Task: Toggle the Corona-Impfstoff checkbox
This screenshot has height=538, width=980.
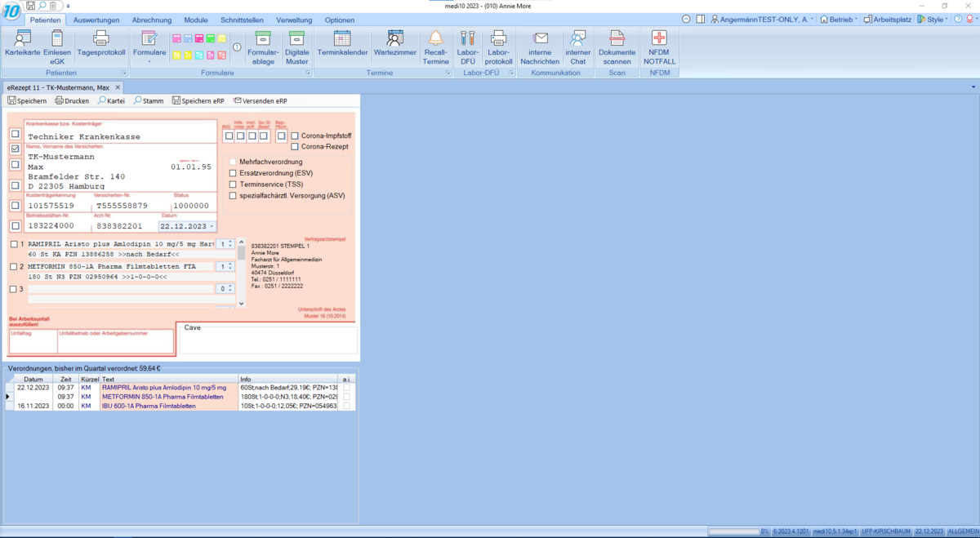Action: click(295, 136)
